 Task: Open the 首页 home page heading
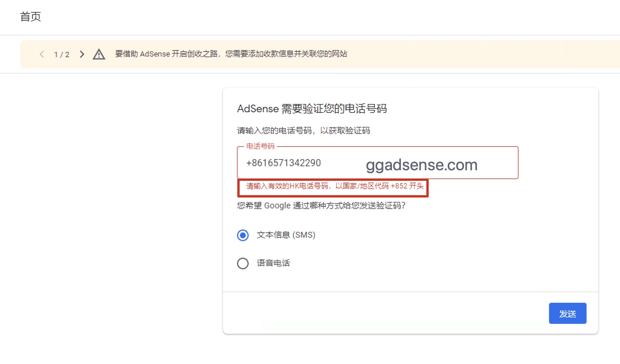(31, 17)
